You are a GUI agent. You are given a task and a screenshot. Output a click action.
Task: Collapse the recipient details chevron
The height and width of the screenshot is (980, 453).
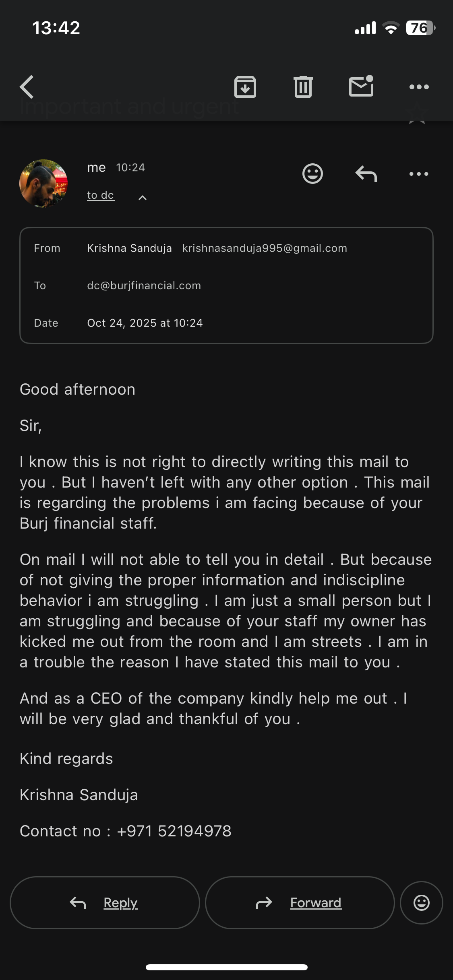[x=143, y=198]
